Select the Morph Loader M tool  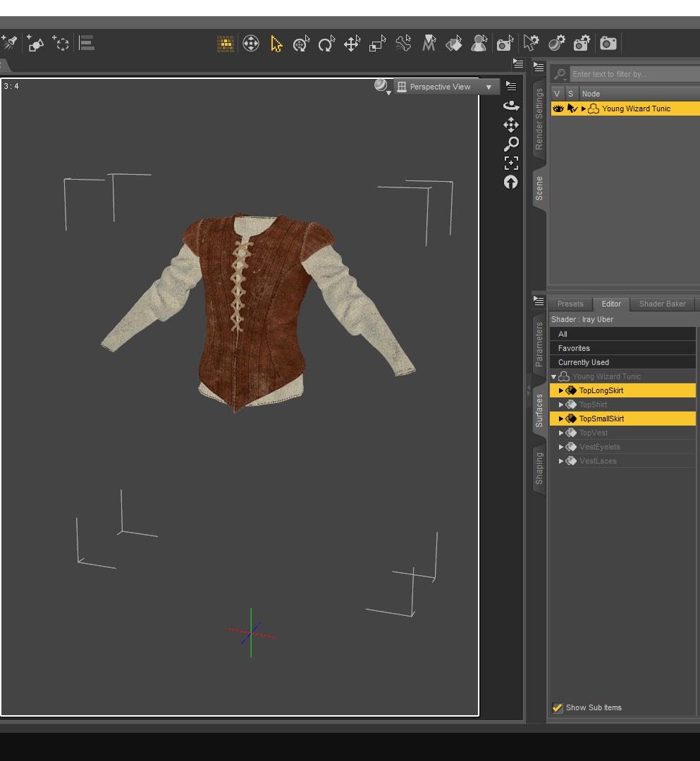[429, 44]
